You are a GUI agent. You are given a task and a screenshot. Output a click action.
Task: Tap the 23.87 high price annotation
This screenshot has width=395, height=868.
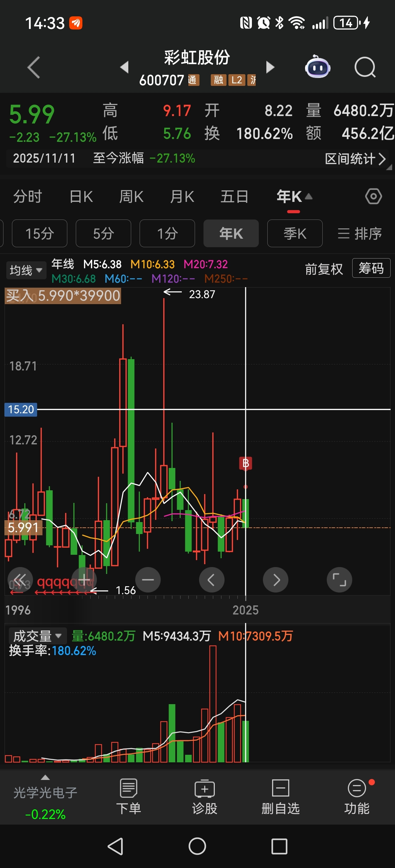click(202, 294)
